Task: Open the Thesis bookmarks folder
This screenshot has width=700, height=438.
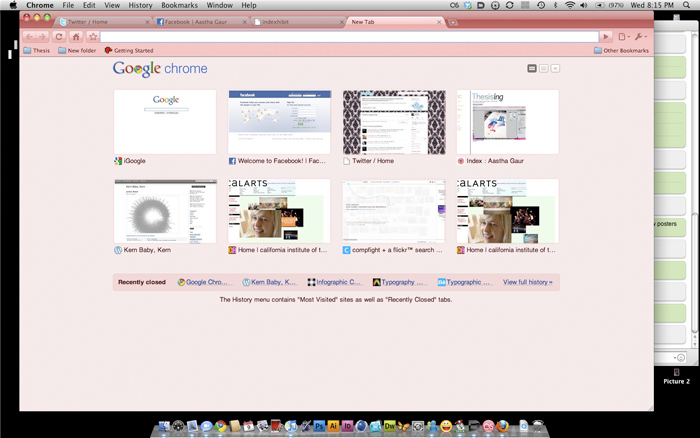Action: click(x=37, y=50)
